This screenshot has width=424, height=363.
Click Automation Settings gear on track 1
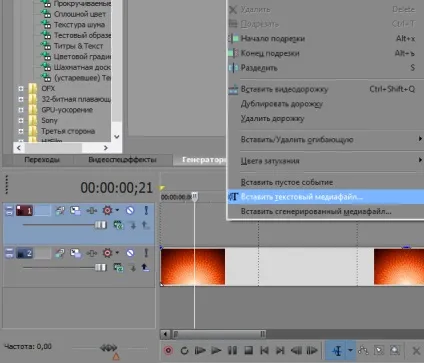[x=107, y=210]
